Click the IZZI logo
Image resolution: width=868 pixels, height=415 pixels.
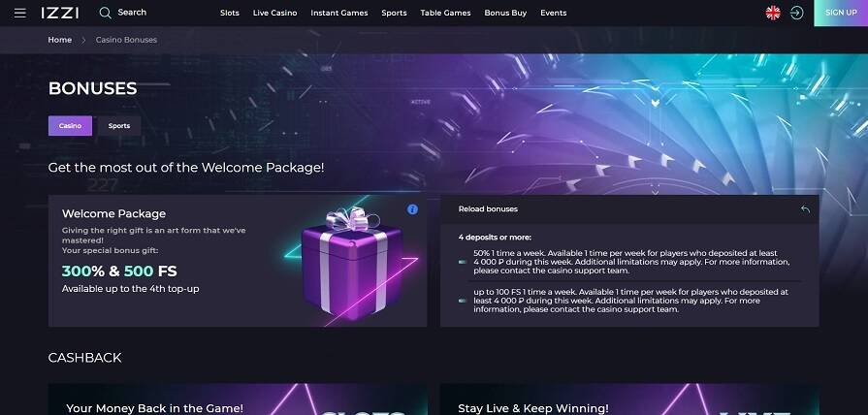[60, 13]
